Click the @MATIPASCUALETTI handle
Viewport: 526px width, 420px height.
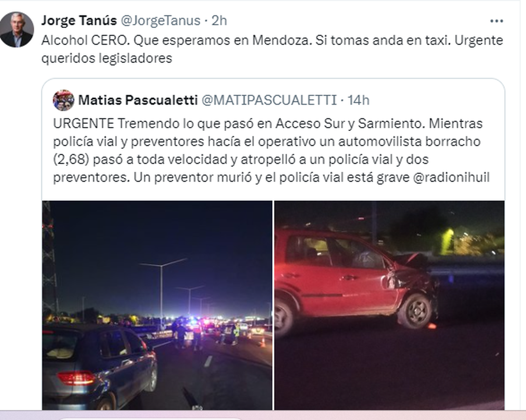pos(269,100)
